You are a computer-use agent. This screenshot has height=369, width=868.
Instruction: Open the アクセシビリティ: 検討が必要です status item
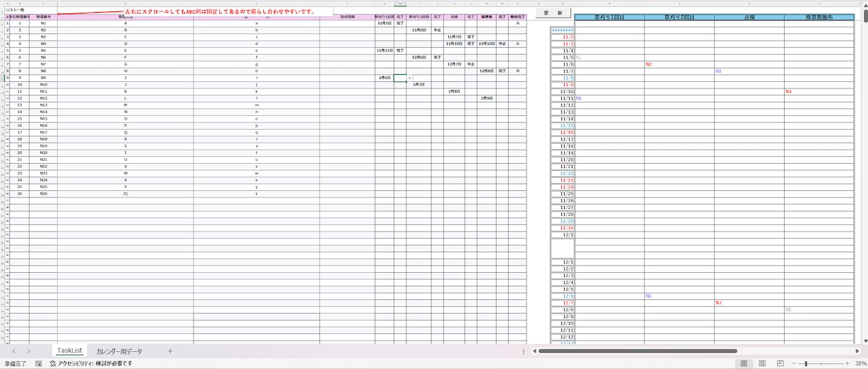click(90, 363)
